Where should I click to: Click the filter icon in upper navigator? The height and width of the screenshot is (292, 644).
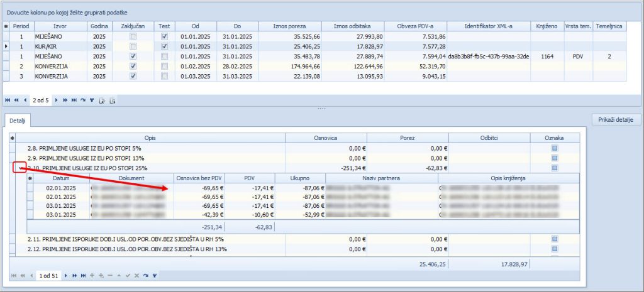click(x=92, y=100)
